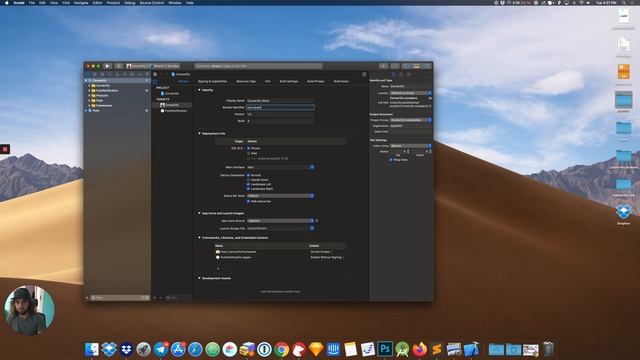Switch to Build Phases tab
This screenshot has height=360, width=640.
tap(316, 81)
